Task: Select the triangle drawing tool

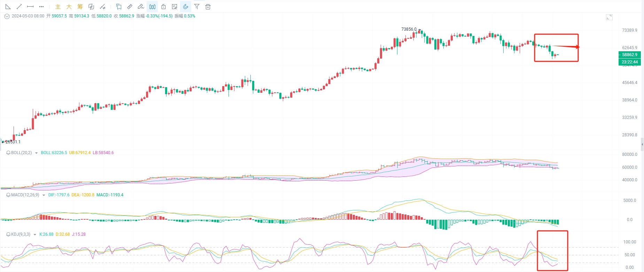Action: click(x=8, y=7)
